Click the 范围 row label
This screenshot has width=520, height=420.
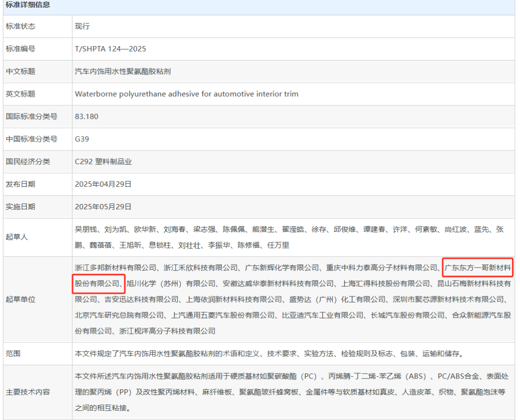point(13,354)
